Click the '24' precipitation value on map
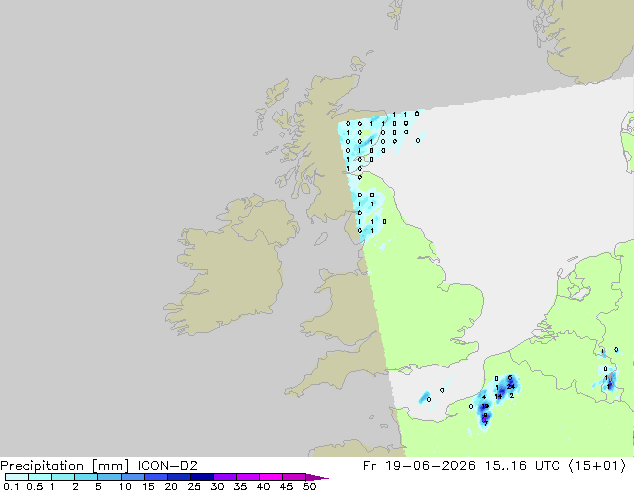 [x=511, y=387]
